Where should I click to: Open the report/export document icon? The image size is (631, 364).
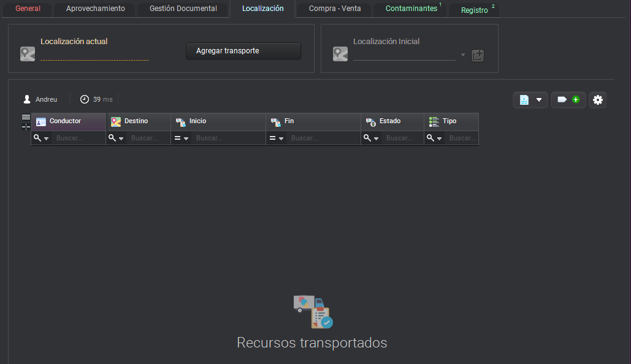point(526,99)
